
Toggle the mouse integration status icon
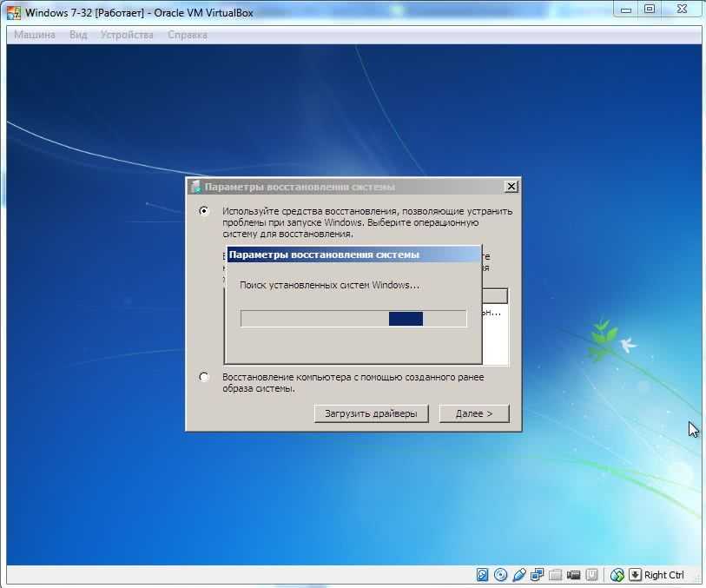click(x=617, y=575)
